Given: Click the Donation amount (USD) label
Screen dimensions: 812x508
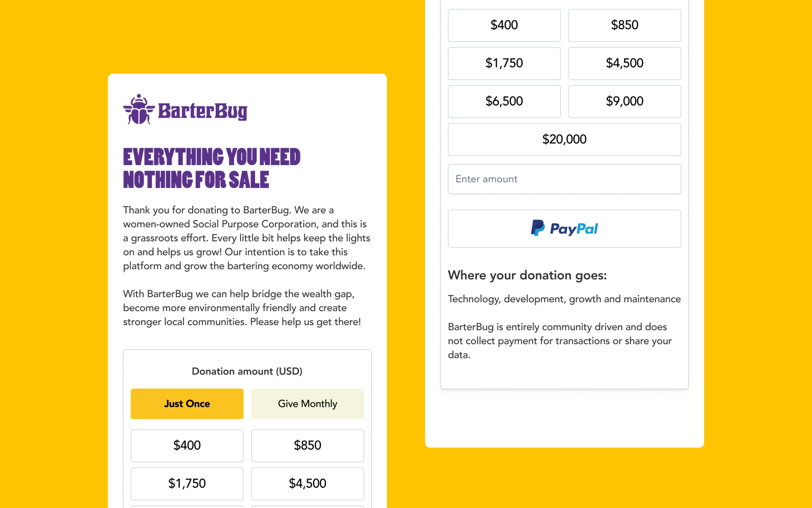Looking at the screenshot, I should pos(247,371).
